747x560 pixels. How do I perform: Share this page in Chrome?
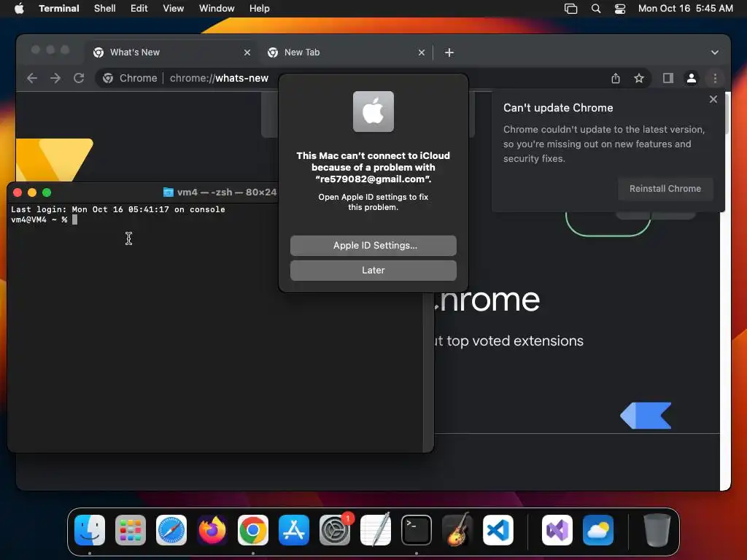[x=616, y=78]
